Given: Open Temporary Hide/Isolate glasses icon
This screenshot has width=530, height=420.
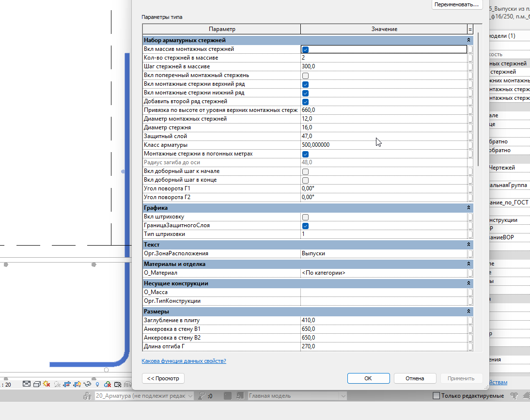Looking at the screenshot, I should point(87,384).
